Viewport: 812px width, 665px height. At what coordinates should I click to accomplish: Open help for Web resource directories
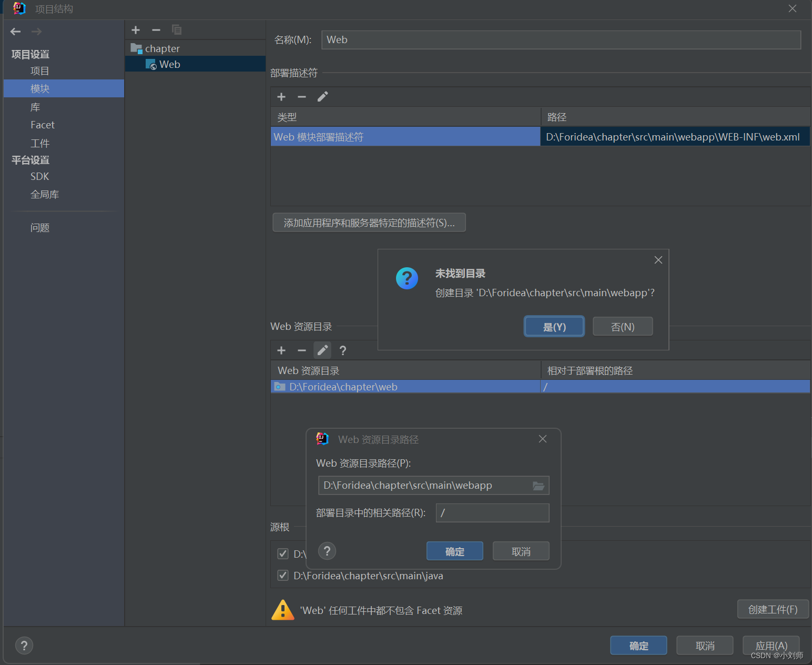coord(343,350)
